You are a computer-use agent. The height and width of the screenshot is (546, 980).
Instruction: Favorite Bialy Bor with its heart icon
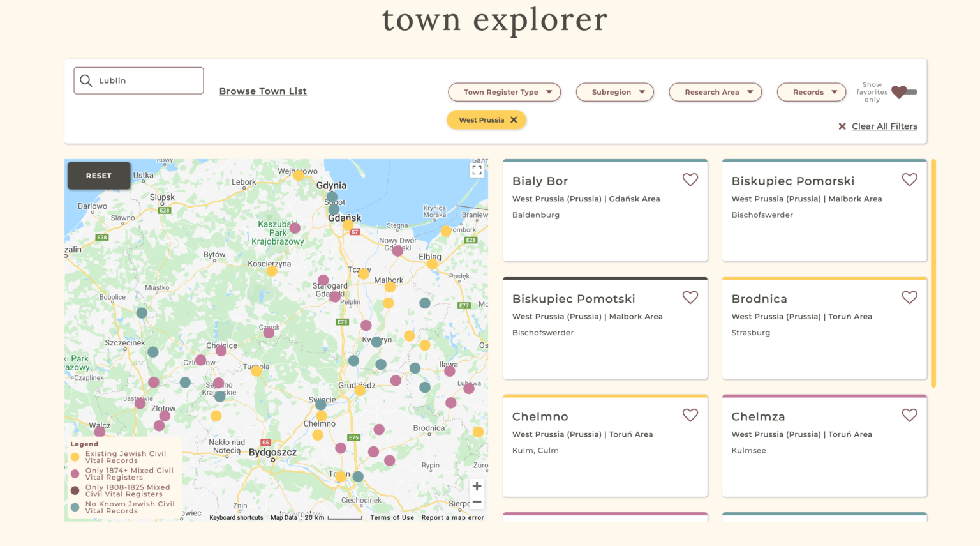pos(690,179)
